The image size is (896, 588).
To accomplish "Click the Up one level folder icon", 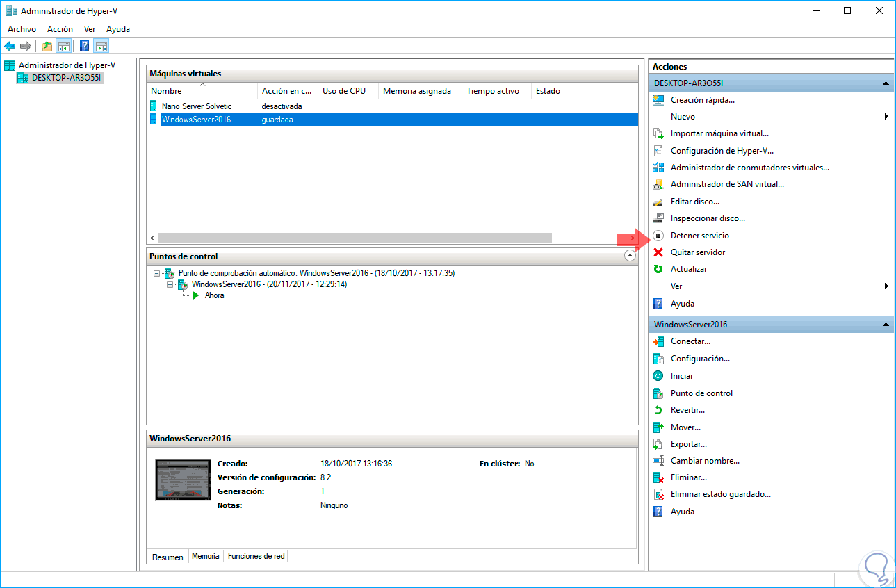I will point(47,47).
